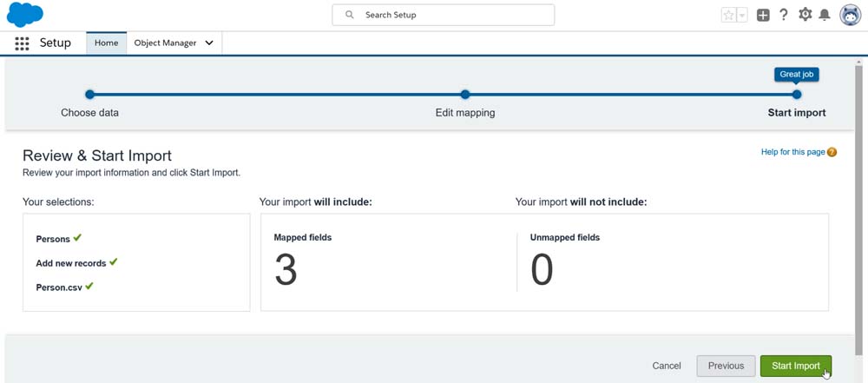Viewport: 868px width, 383px height.
Task: Open the Setup gear icon
Action: (x=805, y=15)
